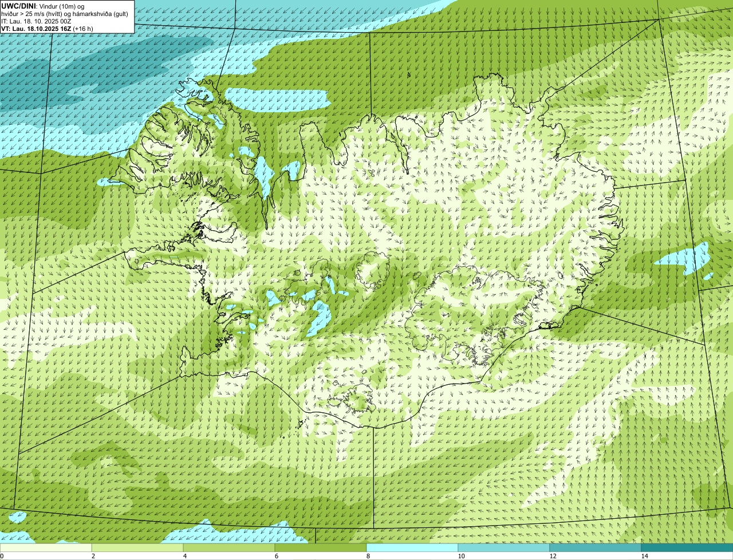The width and height of the screenshot is (733, 560).
Task: Click the scale label '0'
Action: tap(2, 556)
